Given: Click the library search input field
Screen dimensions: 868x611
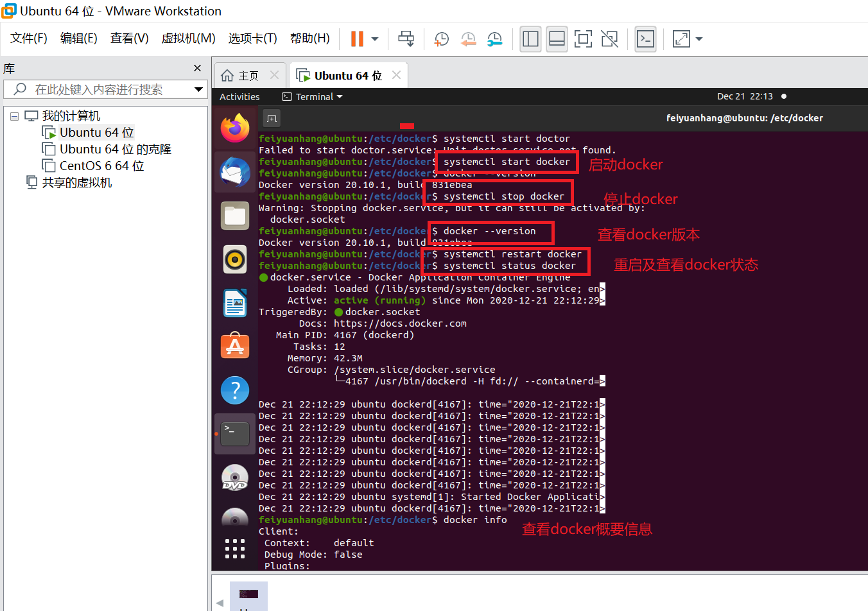Looking at the screenshot, I should 104,89.
